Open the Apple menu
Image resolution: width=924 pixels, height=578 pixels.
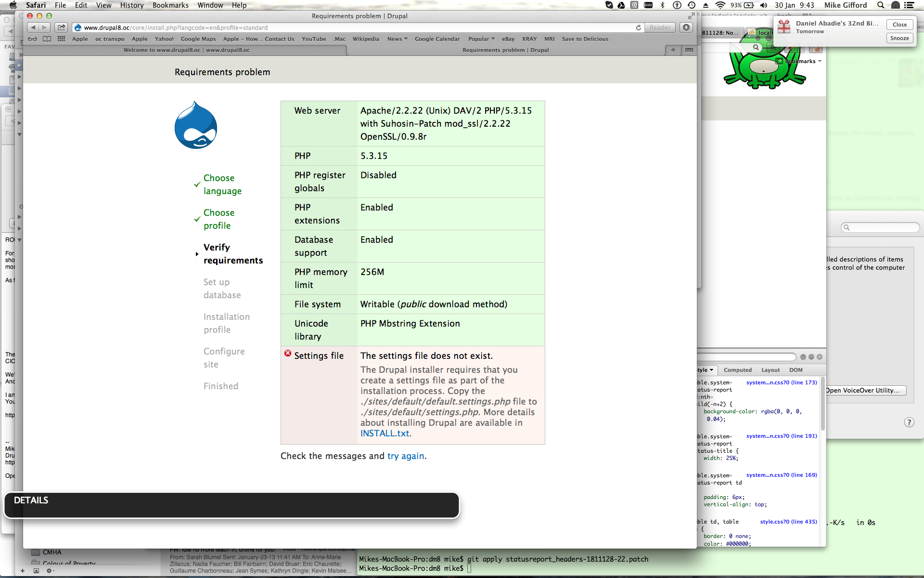pos(13,5)
